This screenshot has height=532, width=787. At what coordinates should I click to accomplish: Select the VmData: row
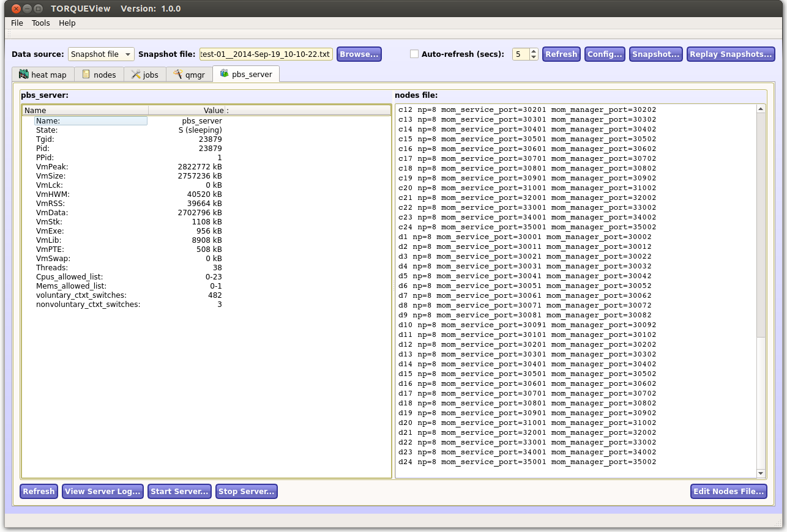pos(207,213)
